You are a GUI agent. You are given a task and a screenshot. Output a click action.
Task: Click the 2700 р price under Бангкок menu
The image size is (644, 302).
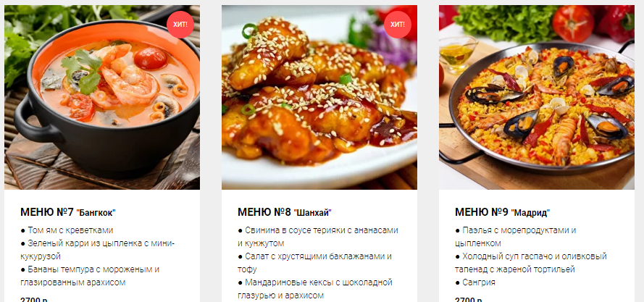click(33, 300)
